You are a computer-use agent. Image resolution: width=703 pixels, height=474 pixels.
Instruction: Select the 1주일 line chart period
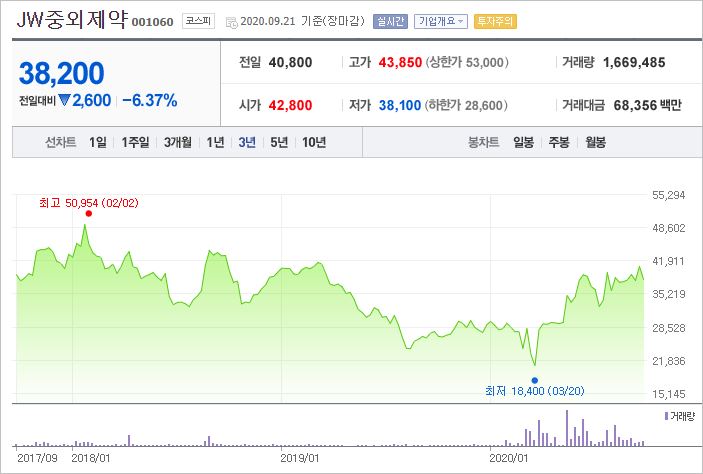point(135,142)
